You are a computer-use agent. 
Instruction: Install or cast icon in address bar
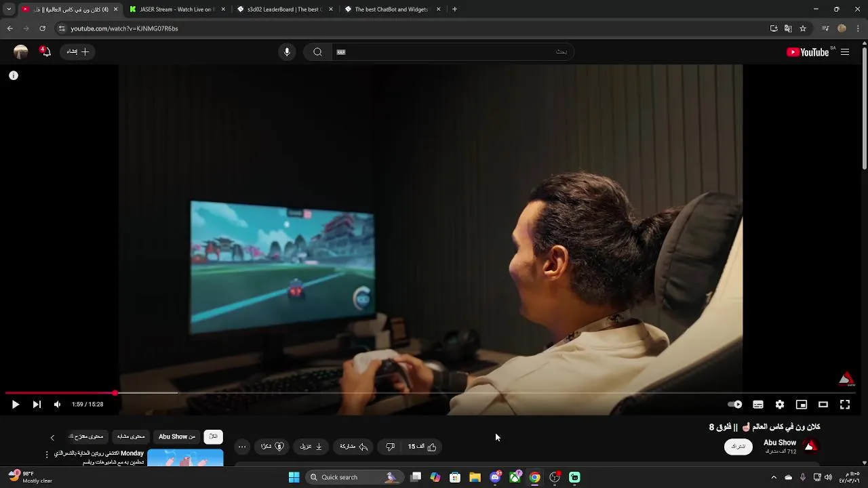(774, 28)
